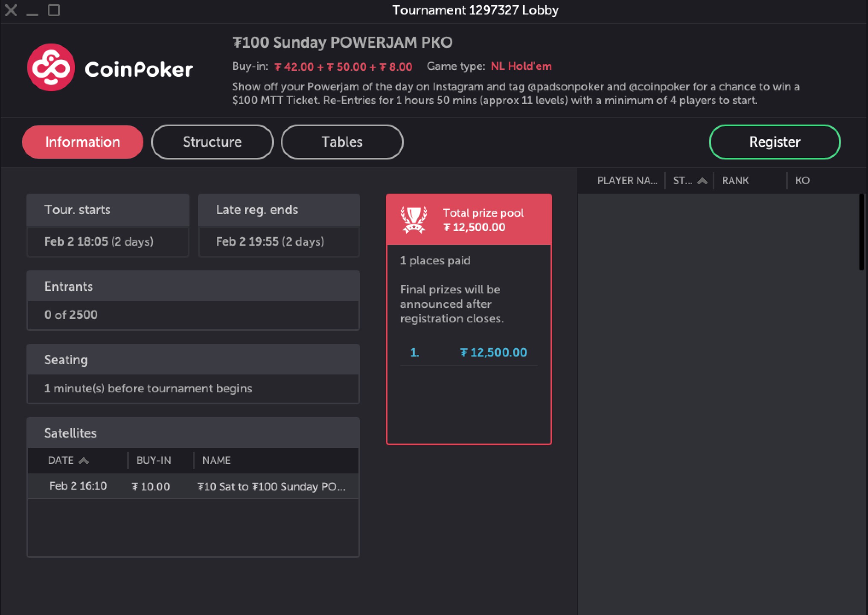Click the ₮100 Sunday POWERJAM PKO title
This screenshot has height=615, width=868.
tap(342, 43)
